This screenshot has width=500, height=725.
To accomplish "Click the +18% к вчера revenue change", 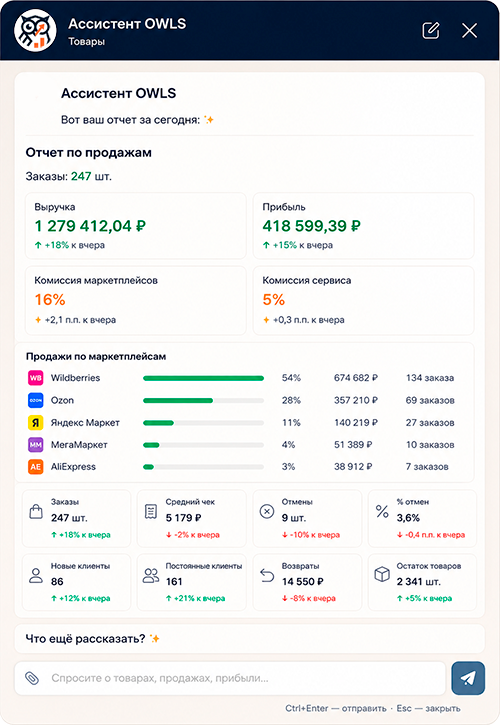I will click(70, 245).
